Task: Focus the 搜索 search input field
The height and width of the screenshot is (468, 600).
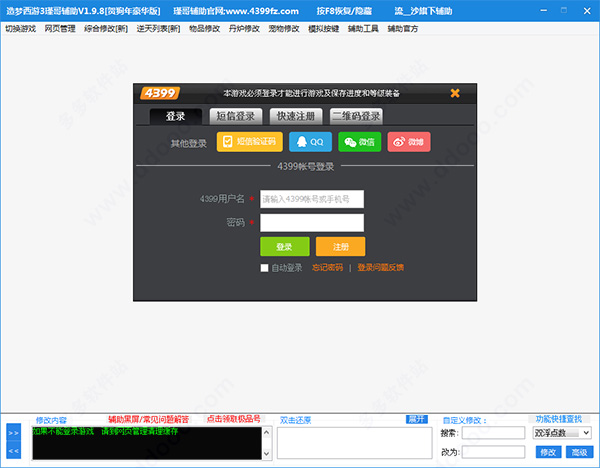Action: click(493, 433)
